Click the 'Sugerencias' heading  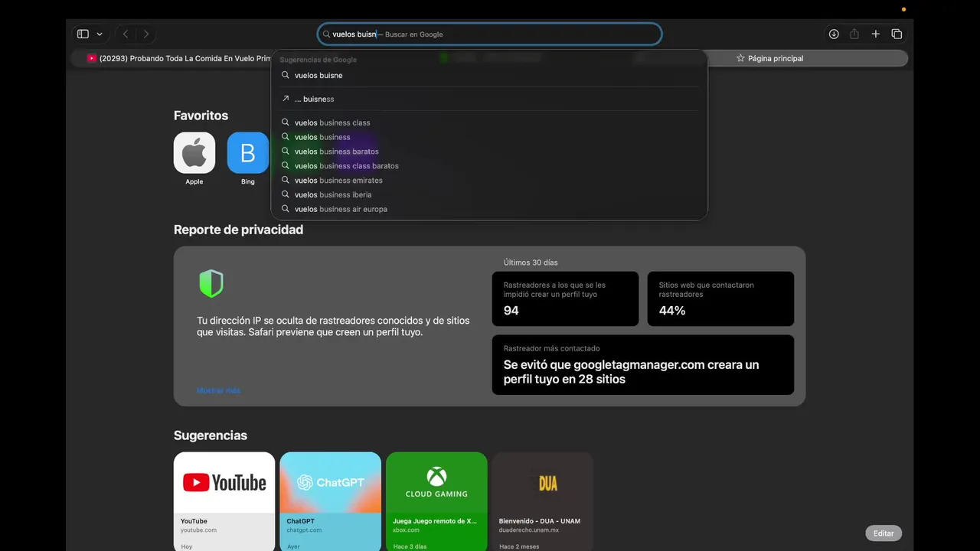point(211,435)
